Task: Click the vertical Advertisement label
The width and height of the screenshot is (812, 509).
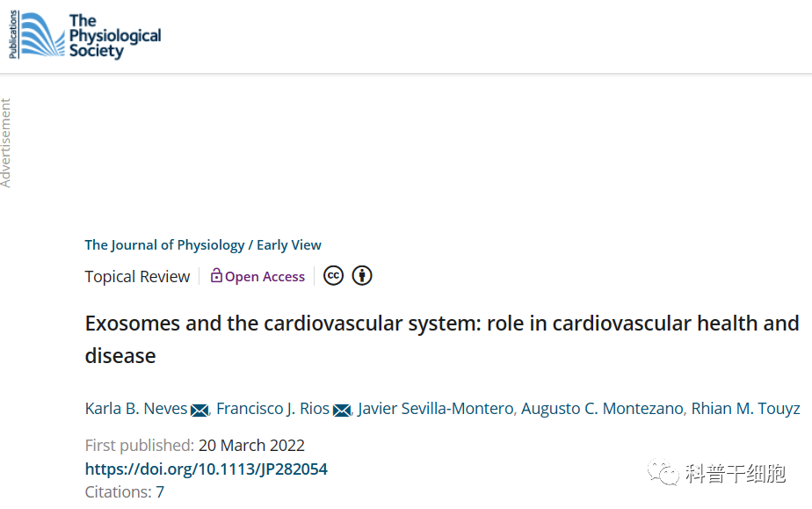Action: click(x=6, y=142)
